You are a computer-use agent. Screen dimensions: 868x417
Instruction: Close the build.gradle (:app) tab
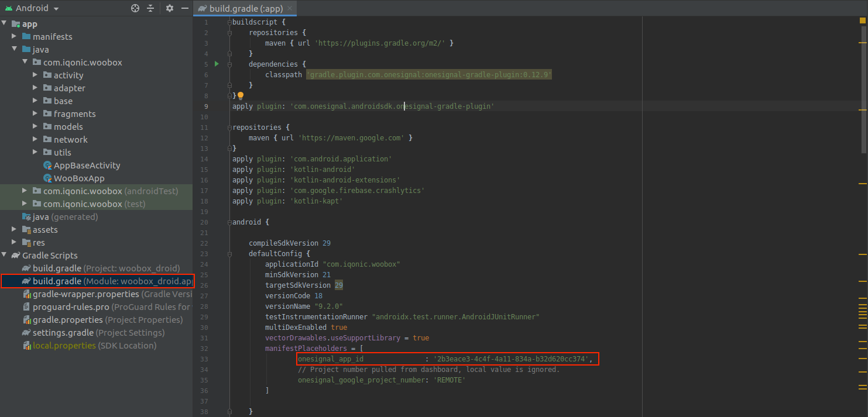click(289, 9)
